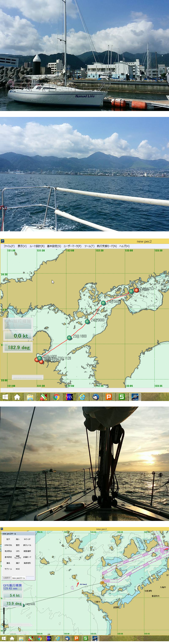
Task: Open the ViX app in lower taskbar
Action: 49,638
